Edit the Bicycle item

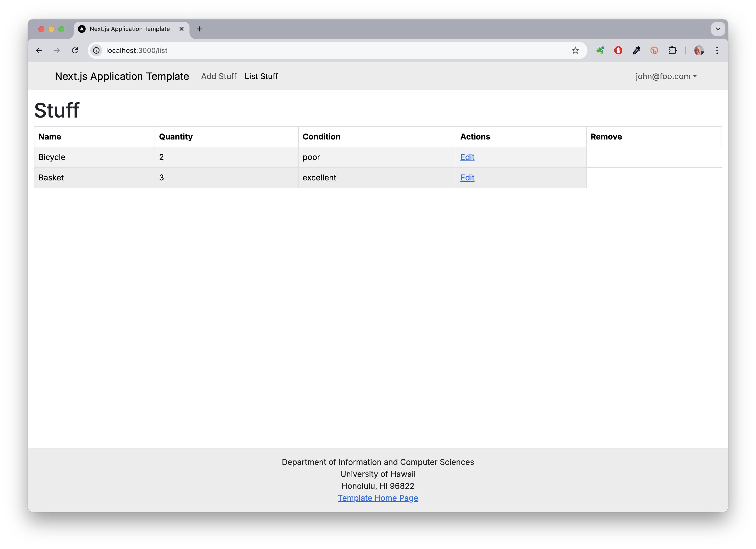click(x=467, y=157)
